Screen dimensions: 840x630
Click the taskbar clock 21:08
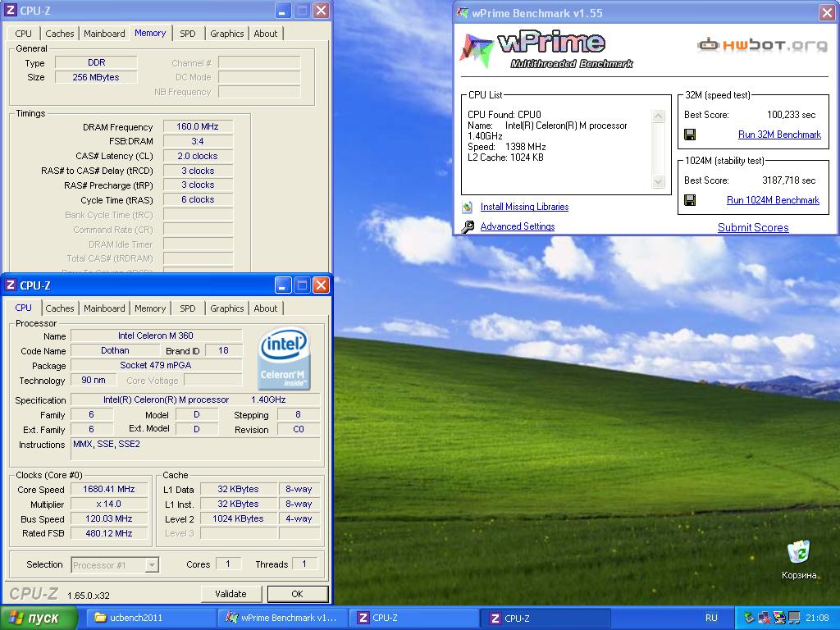[817, 618]
